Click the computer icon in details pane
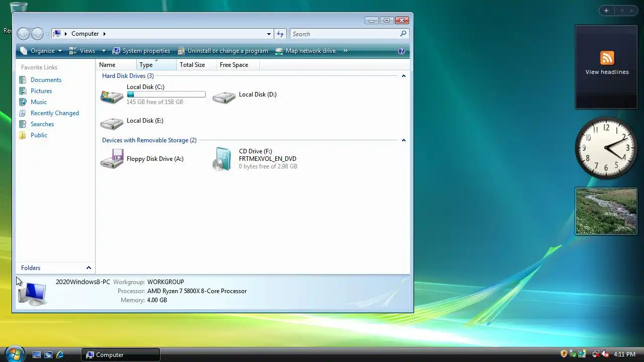This screenshot has width=644, height=362. (x=33, y=294)
